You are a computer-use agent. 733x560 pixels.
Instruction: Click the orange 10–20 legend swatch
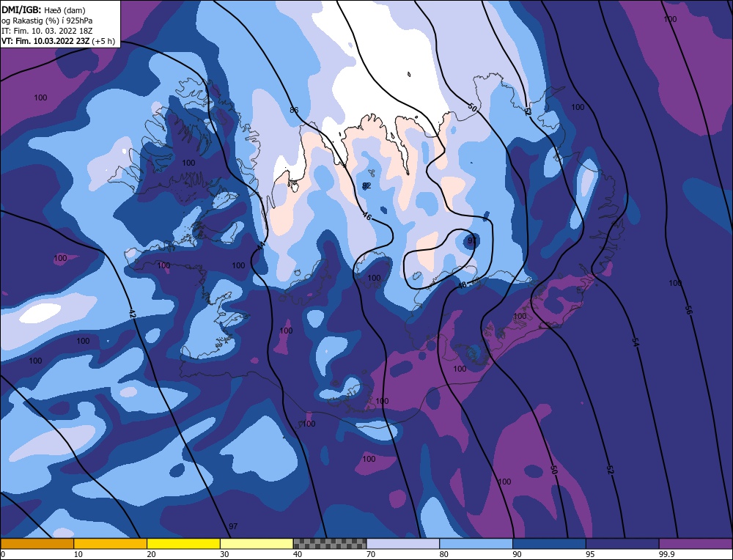tap(111, 543)
